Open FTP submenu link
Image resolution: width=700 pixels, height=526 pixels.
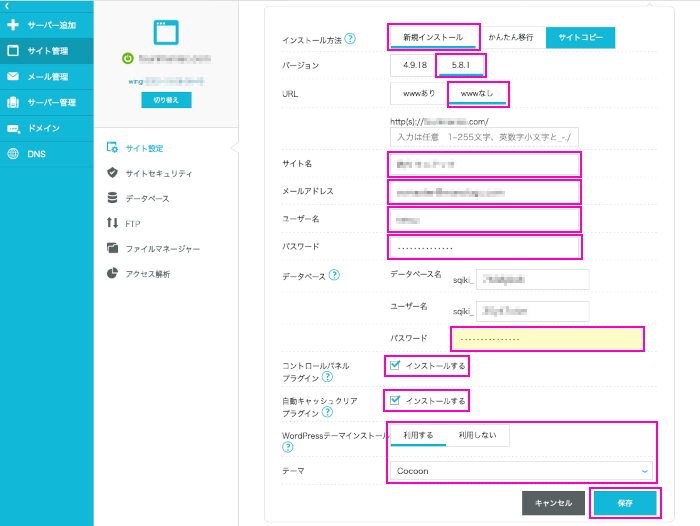133,223
